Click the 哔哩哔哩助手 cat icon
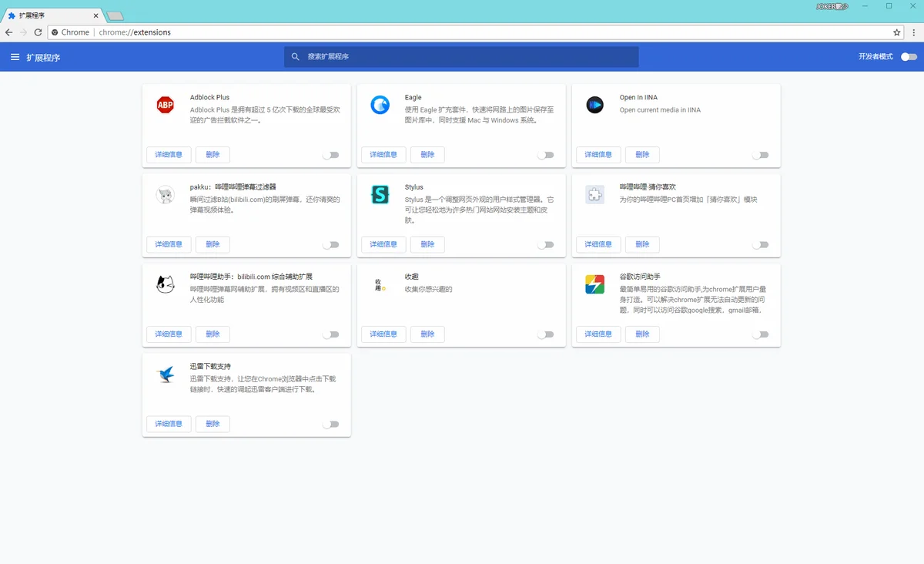Screen dimensions: 924x564 click(x=165, y=284)
